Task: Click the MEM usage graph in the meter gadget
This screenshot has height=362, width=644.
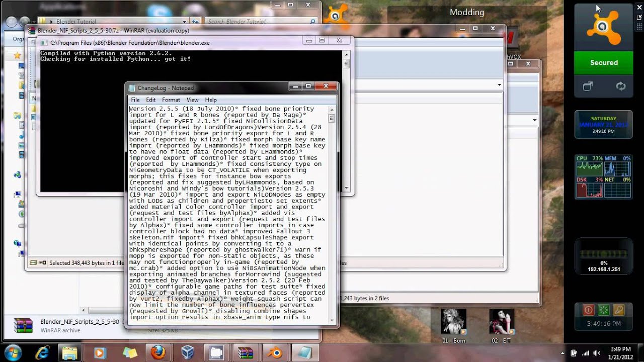Action: 617,169
